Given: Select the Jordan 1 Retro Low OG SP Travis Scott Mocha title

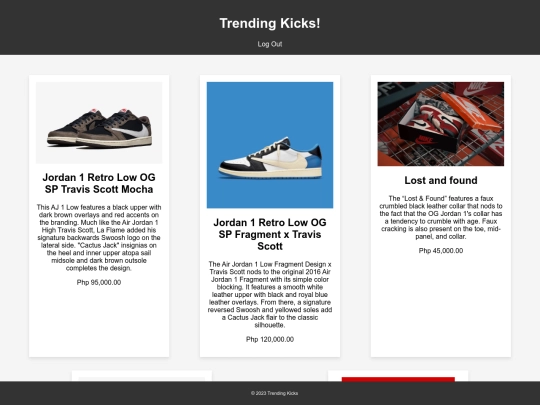Looking at the screenshot, I should [99, 183].
